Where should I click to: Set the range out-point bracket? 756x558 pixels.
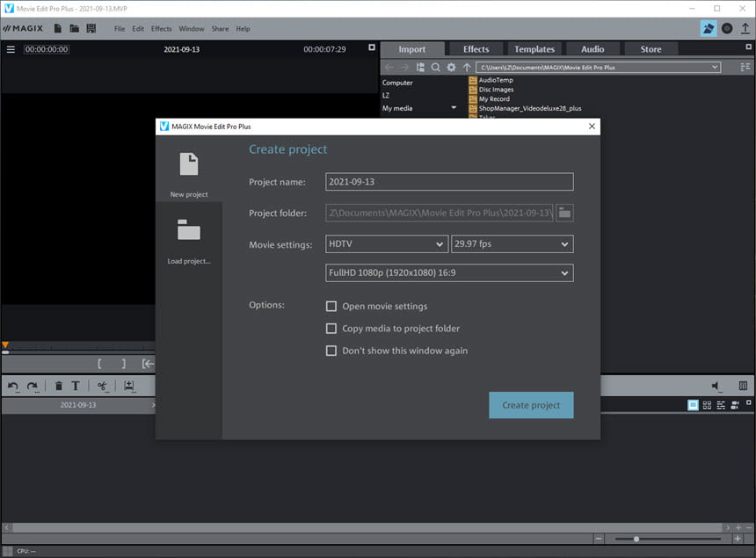pyautogui.click(x=123, y=364)
